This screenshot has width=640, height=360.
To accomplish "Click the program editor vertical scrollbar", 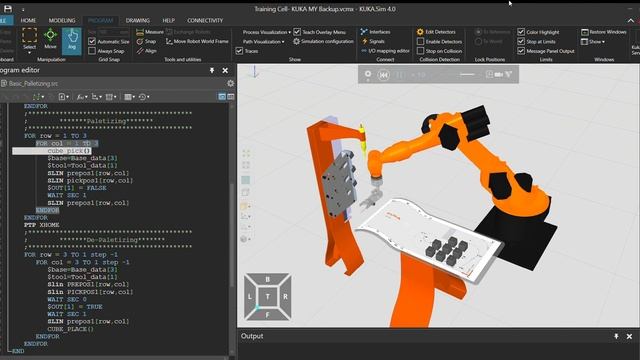I will 232,235.
